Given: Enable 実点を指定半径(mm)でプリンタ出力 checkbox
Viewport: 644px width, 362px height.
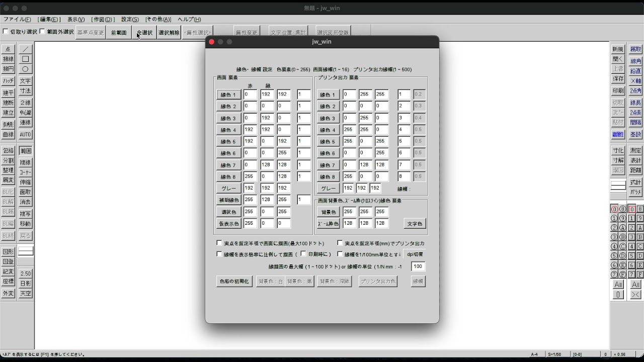Looking at the screenshot, I should coord(340,243).
